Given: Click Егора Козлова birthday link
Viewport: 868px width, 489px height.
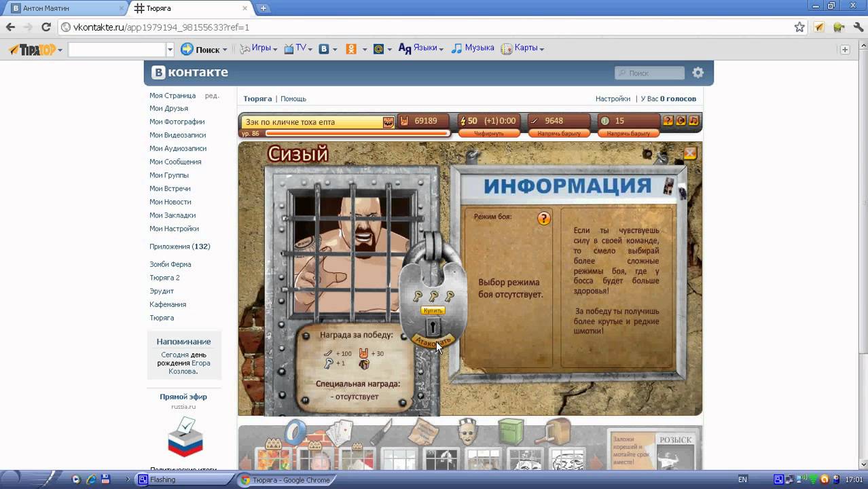Looking at the screenshot, I should (x=189, y=367).
